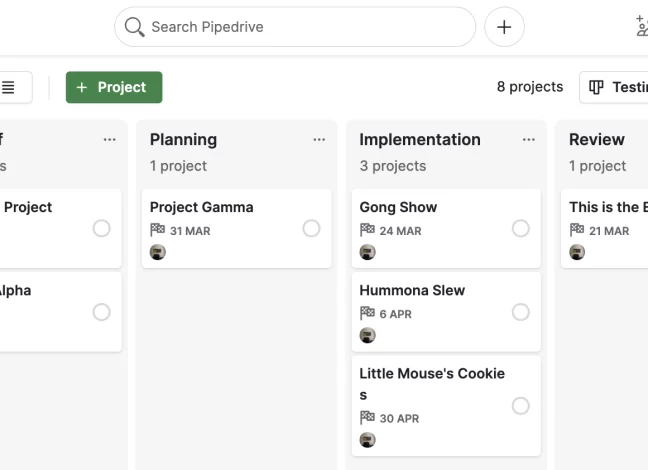The height and width of the screenshot is (470, 648).
Task: Open the quick add plus button
Action: [x=504, y=27]
